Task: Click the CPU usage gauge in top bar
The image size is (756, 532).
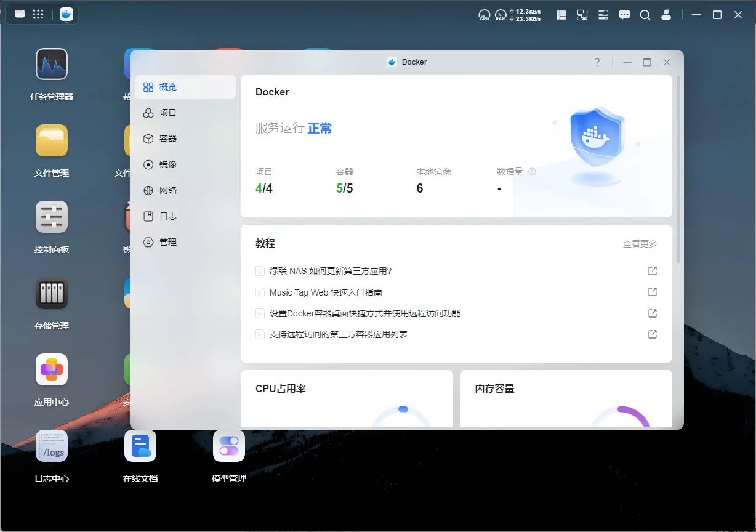Action: pyautogui.click(x=485, y=15)
